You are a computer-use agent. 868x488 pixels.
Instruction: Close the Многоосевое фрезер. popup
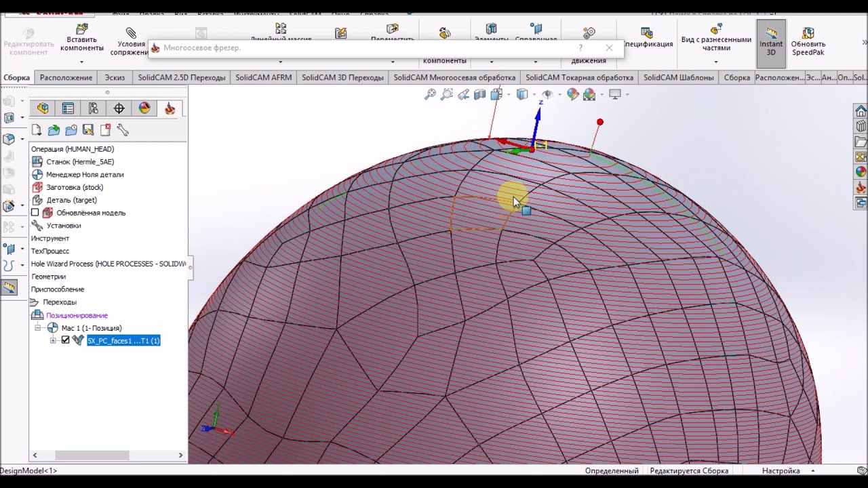click(609, 47)
